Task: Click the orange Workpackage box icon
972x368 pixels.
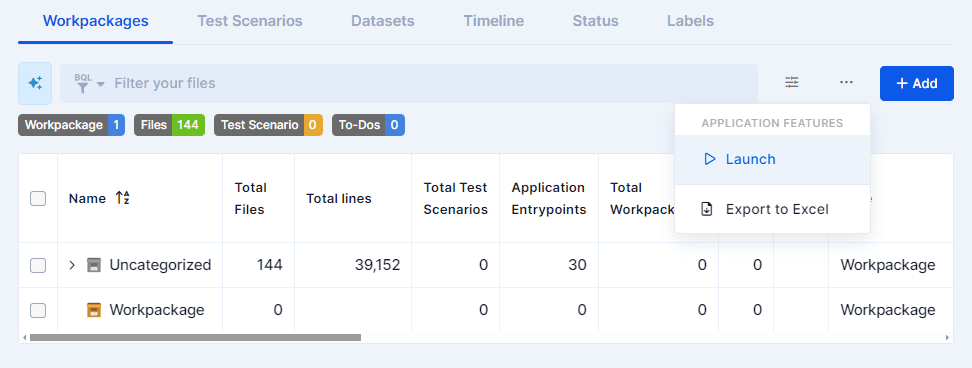Action: (94, 310)
